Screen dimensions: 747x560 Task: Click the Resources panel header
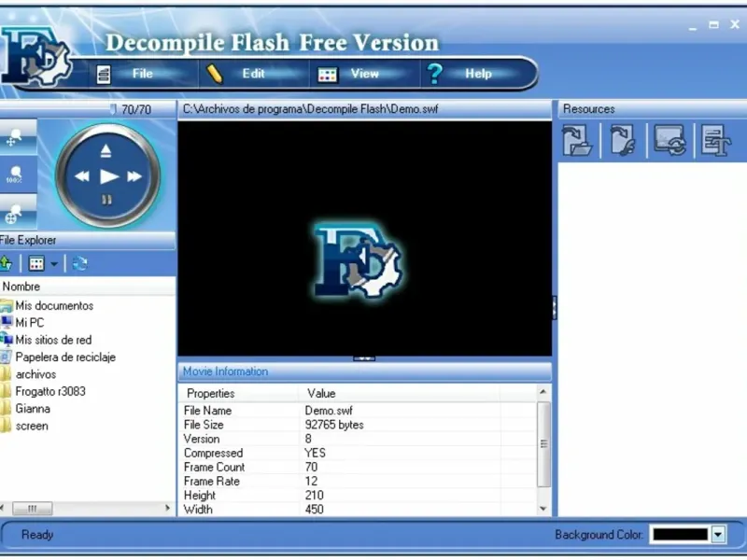tap(652, 109)
